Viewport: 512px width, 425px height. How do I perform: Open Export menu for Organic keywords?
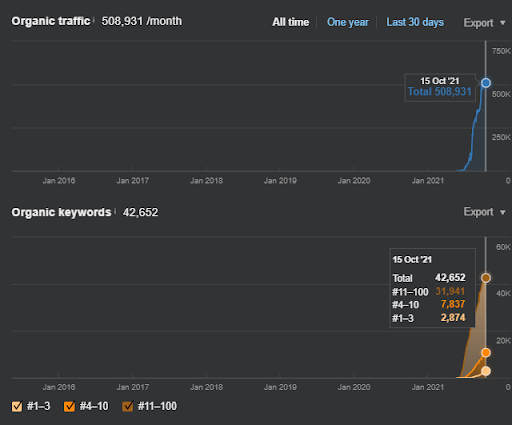point(485,212)
